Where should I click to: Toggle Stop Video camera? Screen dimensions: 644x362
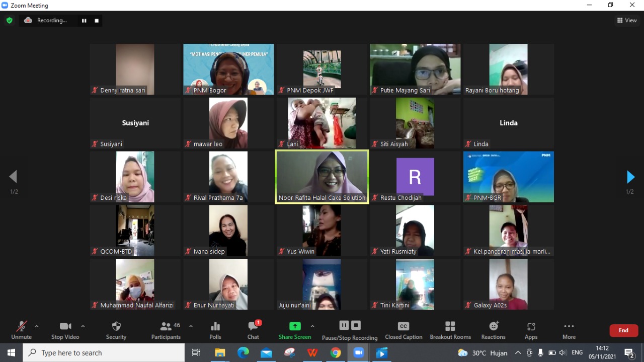pos(65,330)
